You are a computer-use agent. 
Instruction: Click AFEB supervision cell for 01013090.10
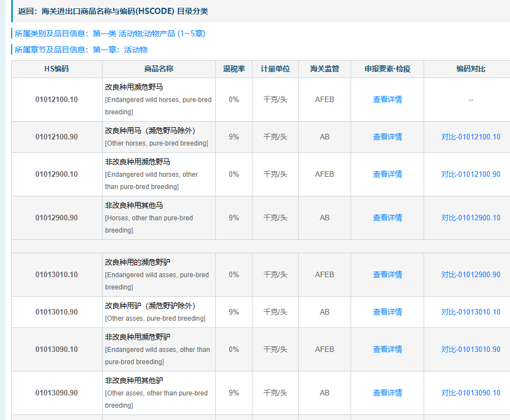324,350
